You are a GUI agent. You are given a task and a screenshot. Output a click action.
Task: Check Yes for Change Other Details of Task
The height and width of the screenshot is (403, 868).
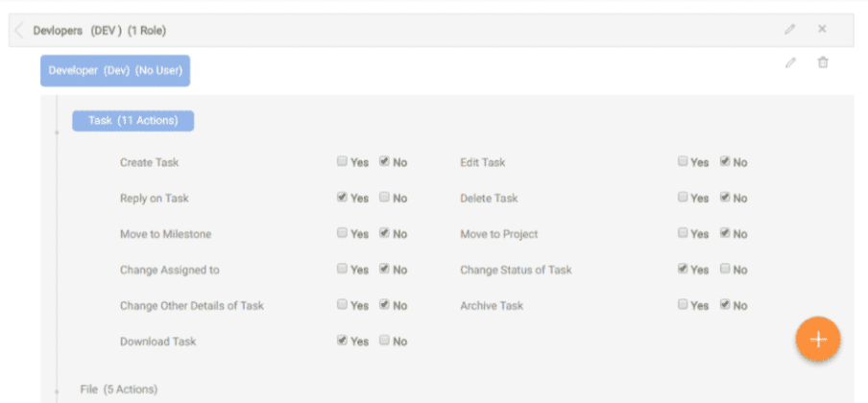[x=343, y=305]
